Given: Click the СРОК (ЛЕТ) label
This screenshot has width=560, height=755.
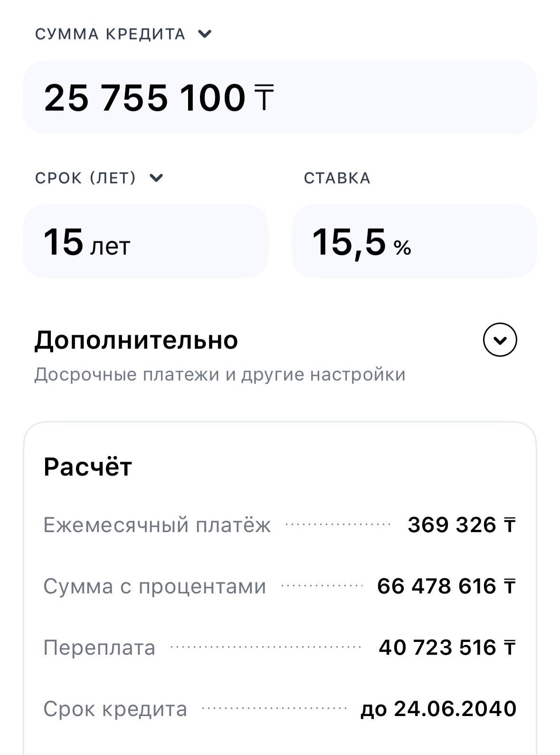Looking at the screenshot, I should pyautogui.click(x=85, y=178).
